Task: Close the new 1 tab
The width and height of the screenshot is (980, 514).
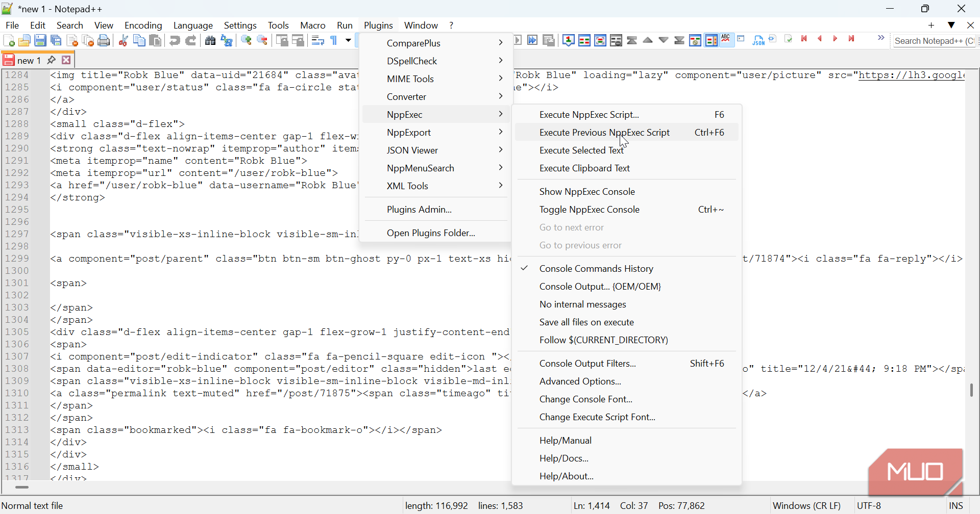Action: (66, 60)
